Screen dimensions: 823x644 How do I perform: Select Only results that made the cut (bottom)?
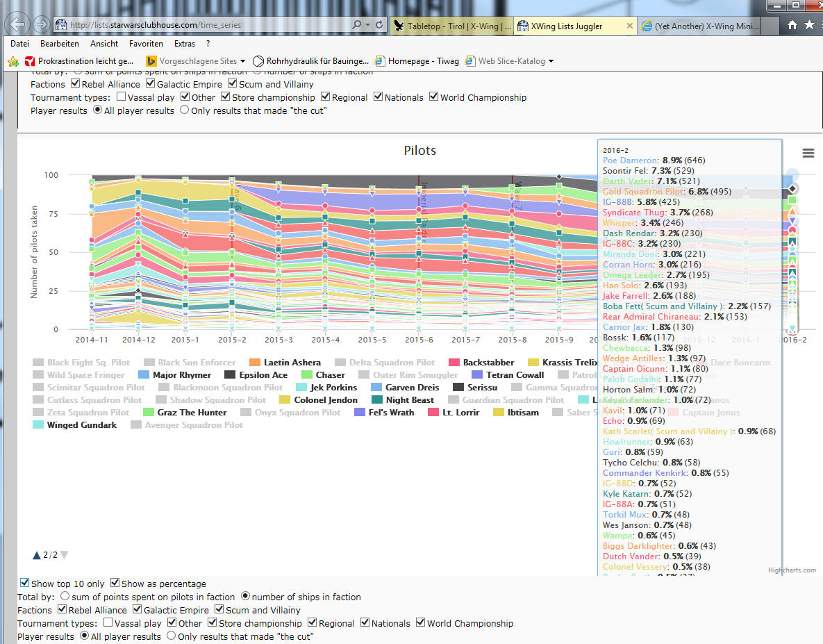pos(171,636)
